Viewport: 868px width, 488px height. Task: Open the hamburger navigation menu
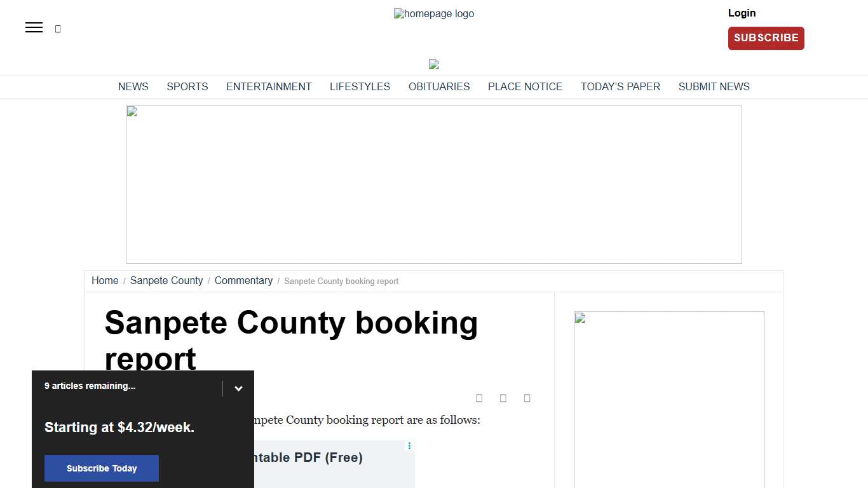(34, 27)
